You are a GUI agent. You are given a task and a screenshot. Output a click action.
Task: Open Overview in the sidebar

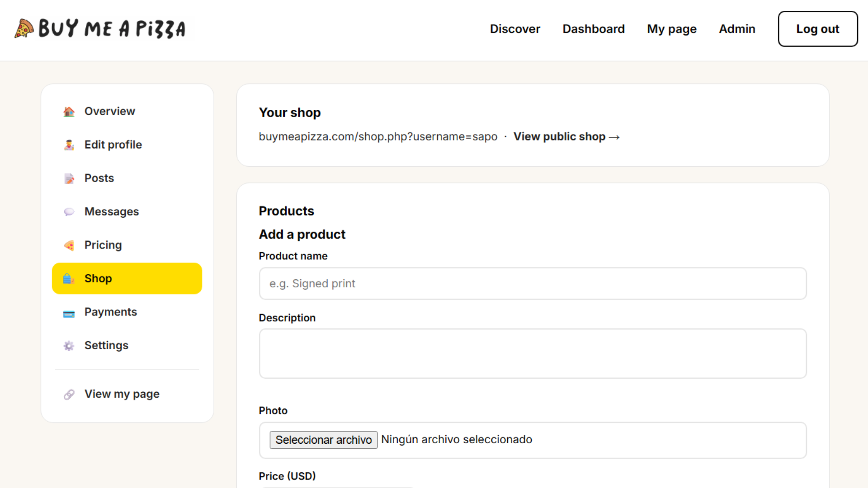pyautogui.click(x=127, y=111)
